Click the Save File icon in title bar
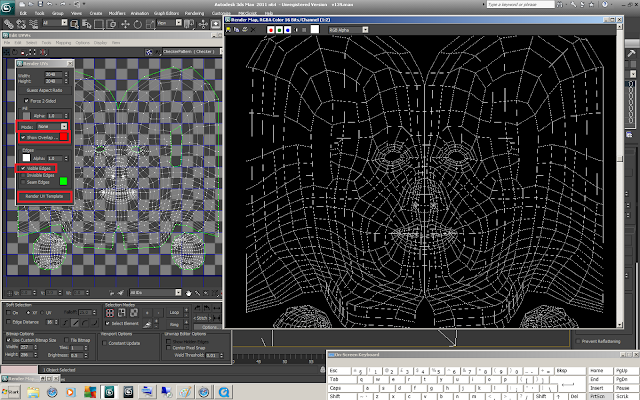The height and width of the screenshot is (400, 640). (x=40, y=4)
